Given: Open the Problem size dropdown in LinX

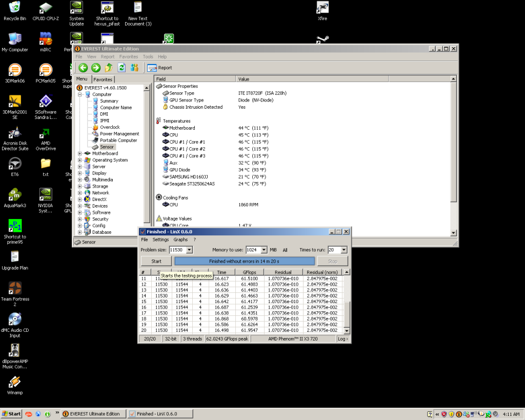Looking at the screenshot, I should (x=190, y=250).
